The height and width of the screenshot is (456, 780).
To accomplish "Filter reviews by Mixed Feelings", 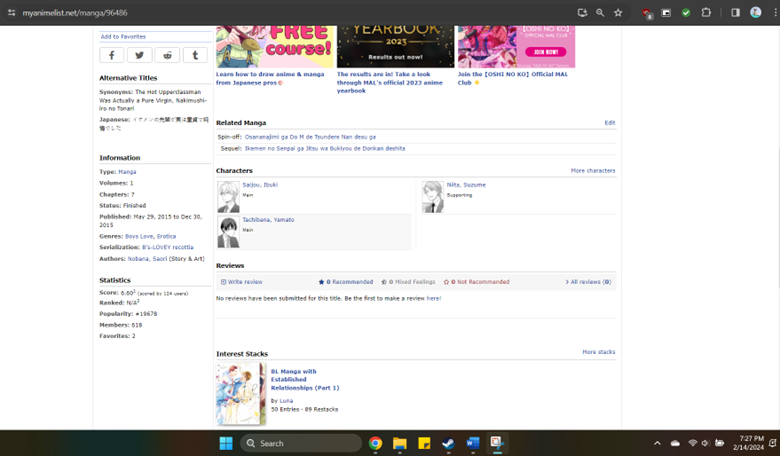I will pos(408,282).
